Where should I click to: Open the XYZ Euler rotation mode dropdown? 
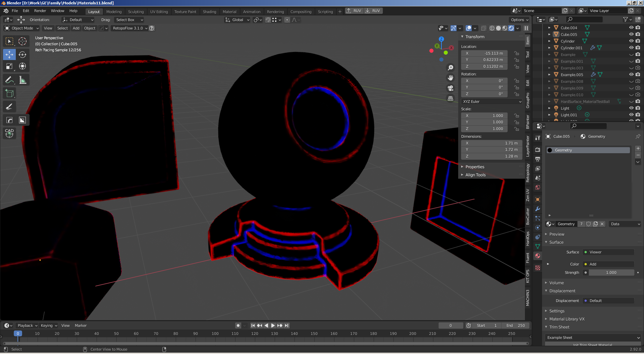click(491, 102)
